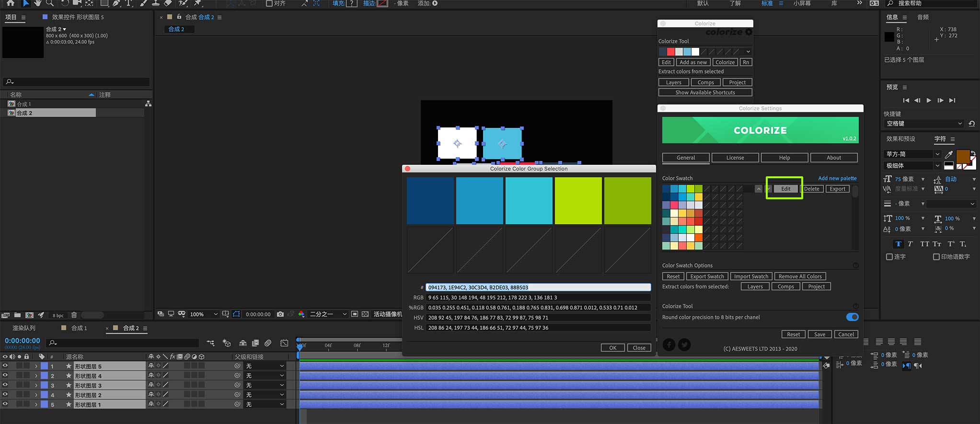Select the Selection arrow tool
This screenshot has width=980, height=424.
point(26,3)
